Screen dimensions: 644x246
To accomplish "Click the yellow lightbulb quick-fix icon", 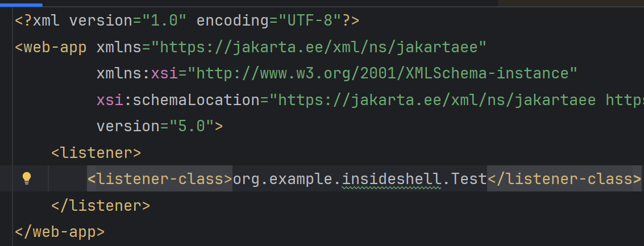I will click(x=26, y=178).
